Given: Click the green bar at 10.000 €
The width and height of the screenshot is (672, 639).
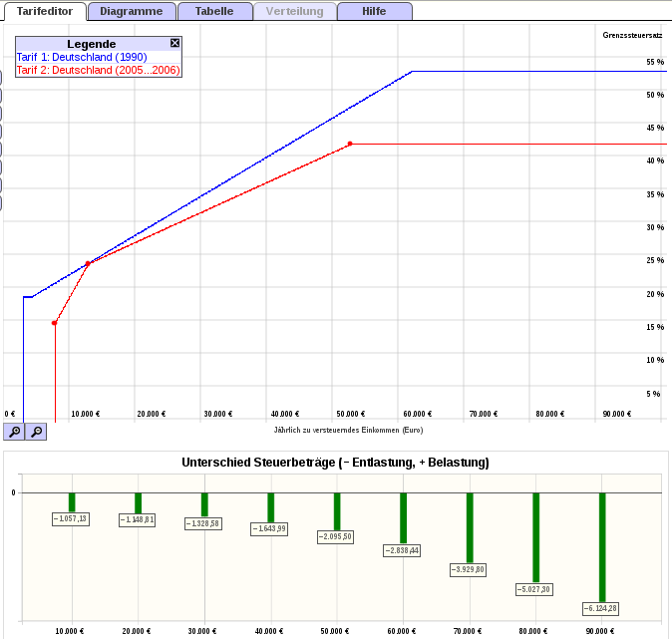Looking at the screenshot, I should [72, 502].
